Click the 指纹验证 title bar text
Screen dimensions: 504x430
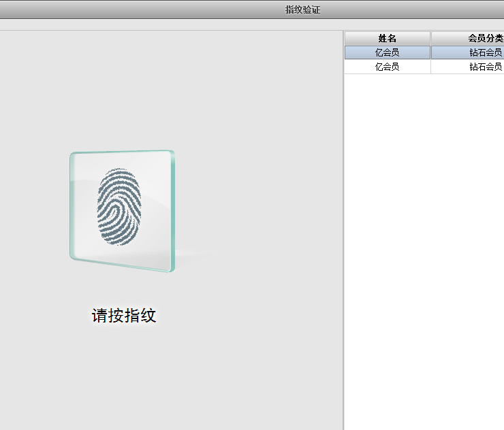[303, 10]
